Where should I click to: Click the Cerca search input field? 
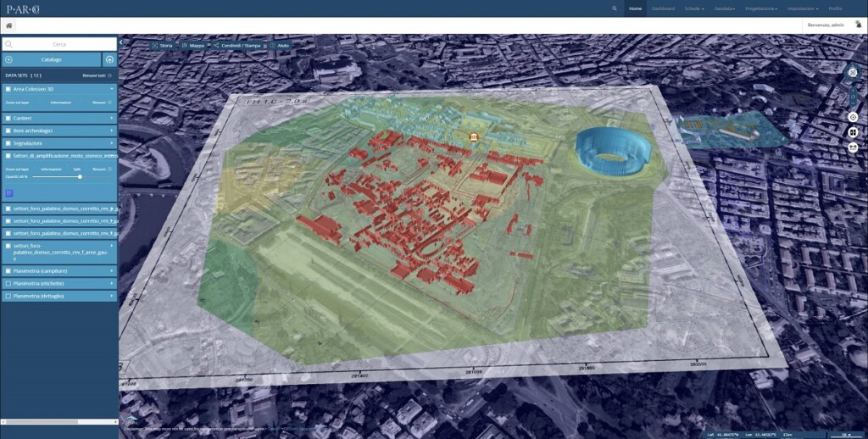coord(59,44)
